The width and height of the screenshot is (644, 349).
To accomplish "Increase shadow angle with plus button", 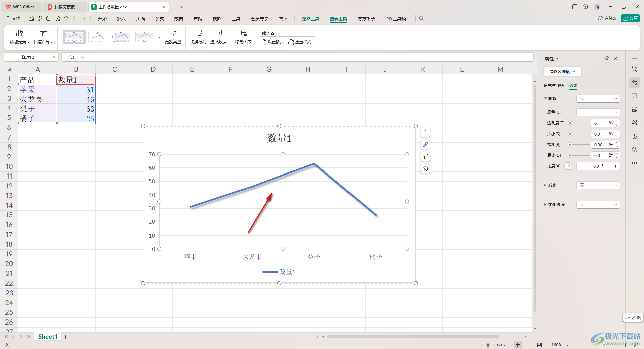I will point(615,166).
